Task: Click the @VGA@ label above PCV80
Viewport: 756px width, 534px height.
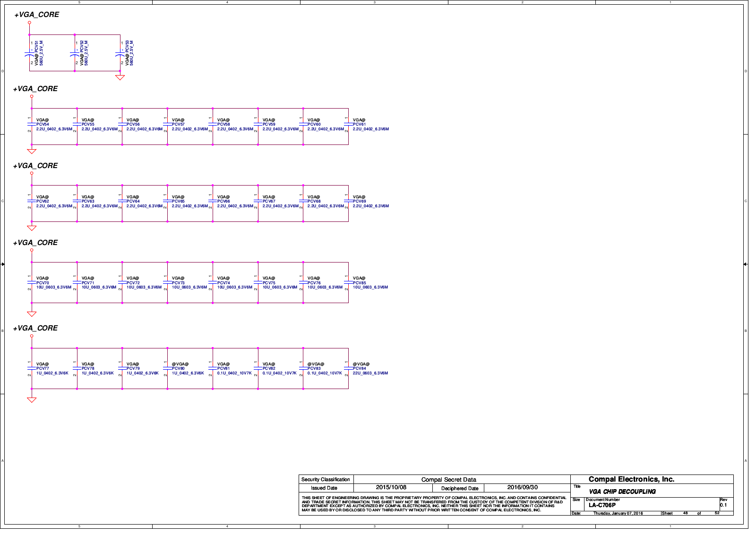Action: coord(180,364)
